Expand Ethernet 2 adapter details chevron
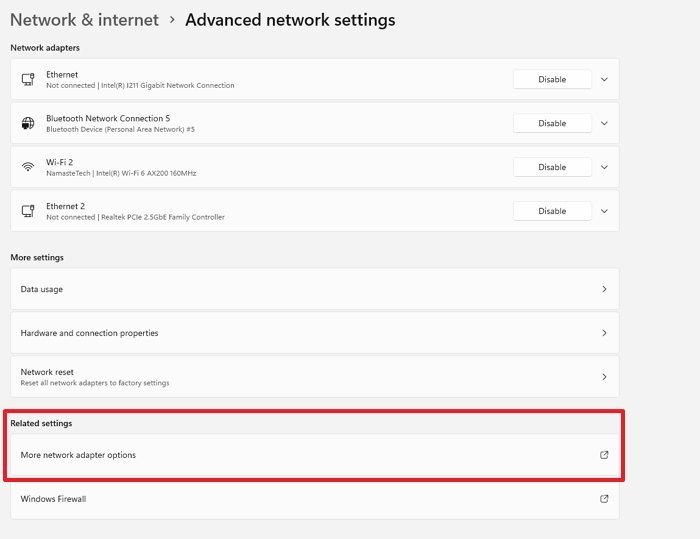Screen dimensions: 700x539 (x=604, y=211)
